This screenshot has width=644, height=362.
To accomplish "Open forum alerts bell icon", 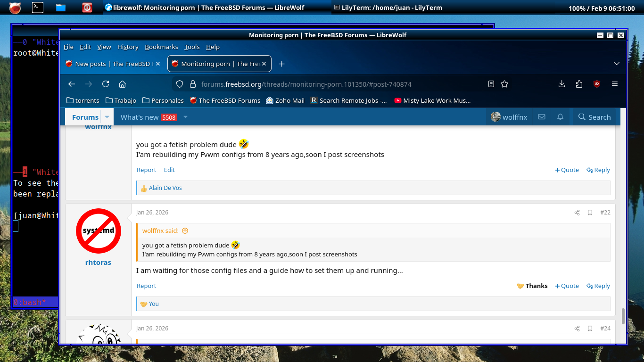I will [560, 117].
